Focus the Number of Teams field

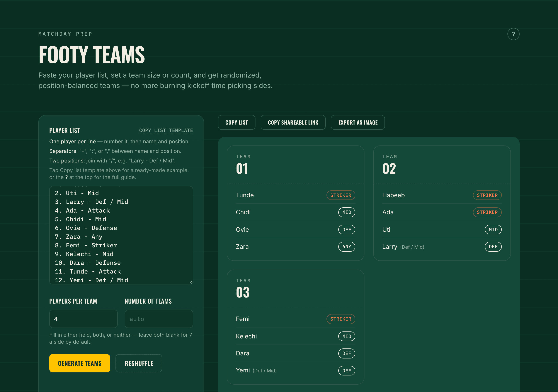pos(159,319)
